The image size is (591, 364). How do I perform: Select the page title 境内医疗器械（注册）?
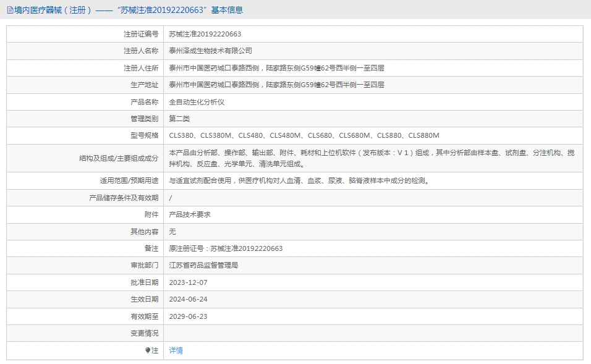(53, 10)
